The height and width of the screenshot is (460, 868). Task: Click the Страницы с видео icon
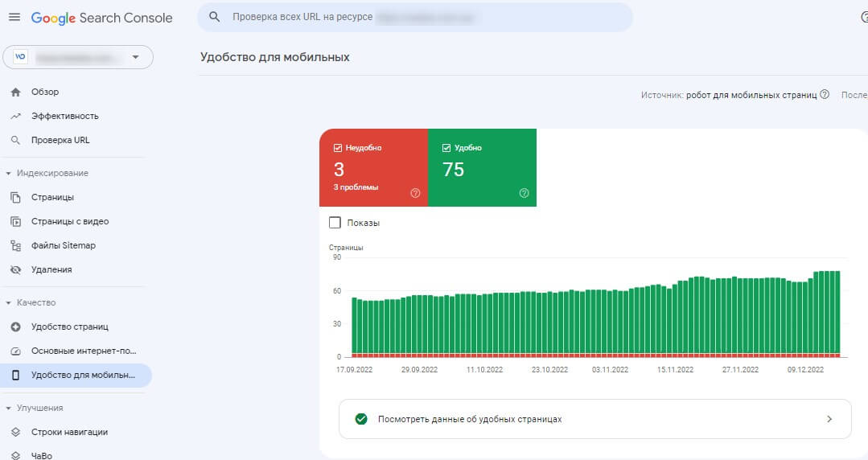click(15, 221)
